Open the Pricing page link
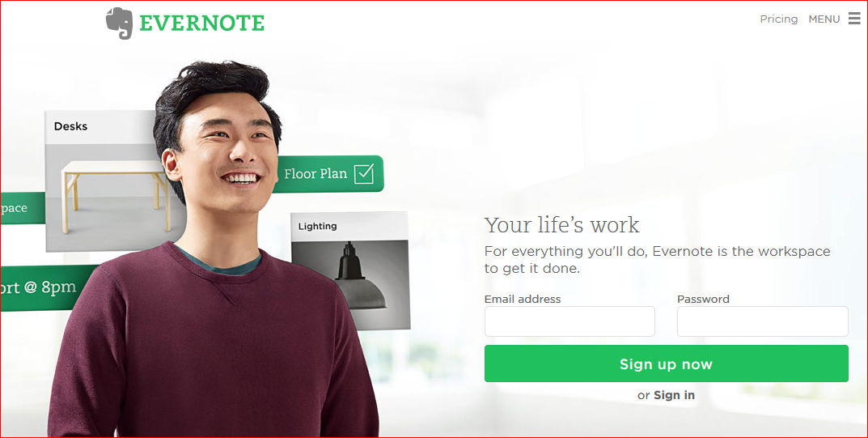Image resolution: width=868 pixels, height=438 pixels. (x=779, y=19)
